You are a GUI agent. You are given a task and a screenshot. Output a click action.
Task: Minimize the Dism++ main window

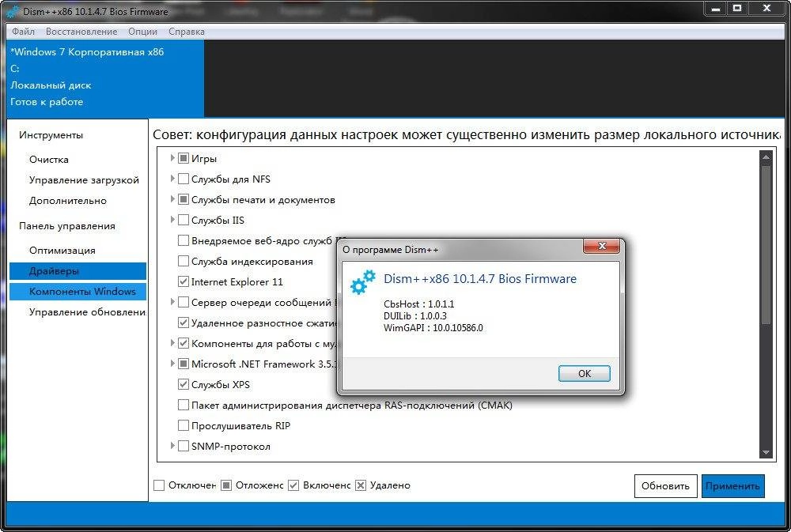point(715,9)
